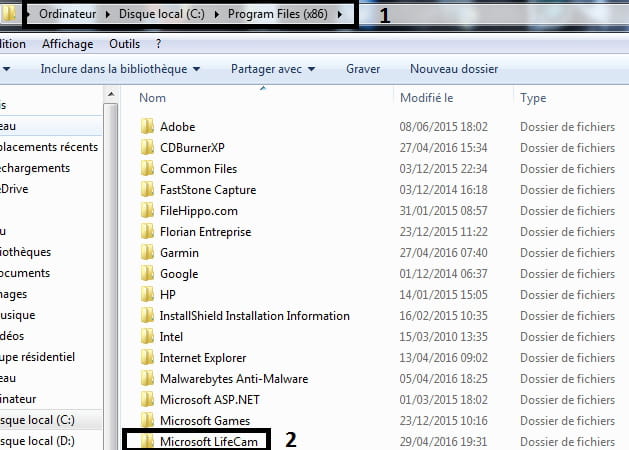The height and width of the screenshot is (450, 629).
Task: Select the InstallShield Installation Information folder name
Action: [x=255, y=316]
